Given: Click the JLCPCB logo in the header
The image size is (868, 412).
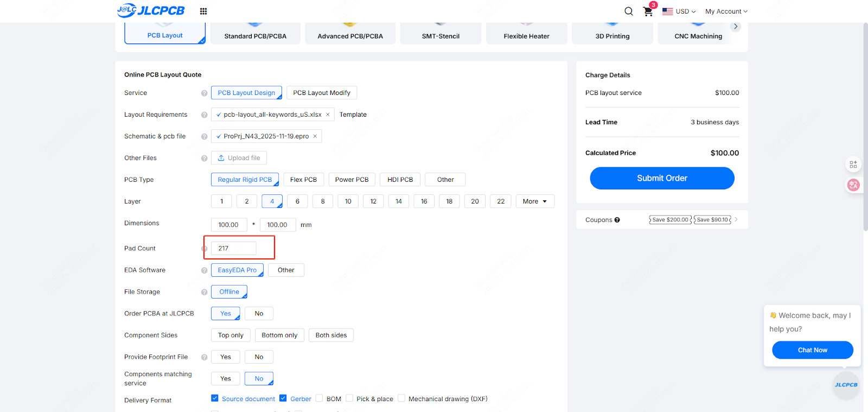Looking at the screenshot, I should (151, 10).
